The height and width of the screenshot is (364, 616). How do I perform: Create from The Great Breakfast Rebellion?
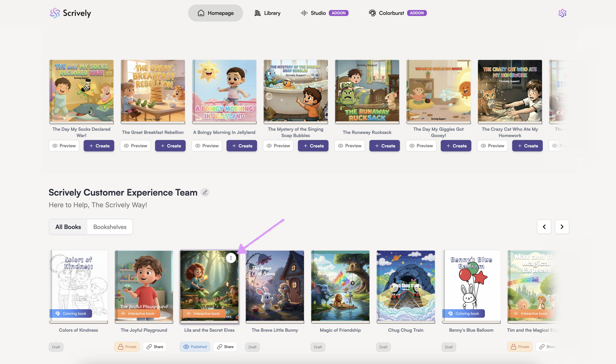coord(170,146)
